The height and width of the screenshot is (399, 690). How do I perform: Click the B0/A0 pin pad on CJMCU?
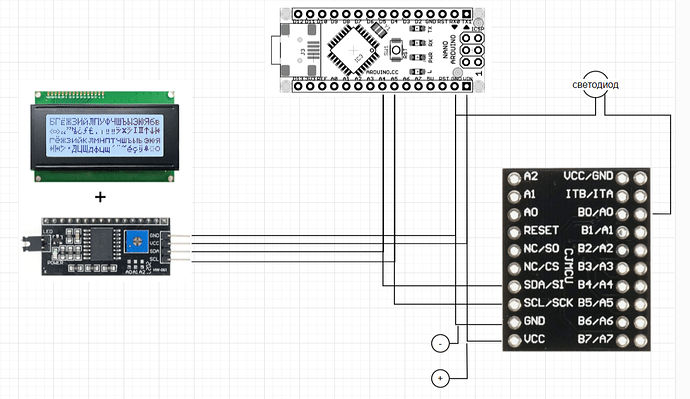[622, 214]
